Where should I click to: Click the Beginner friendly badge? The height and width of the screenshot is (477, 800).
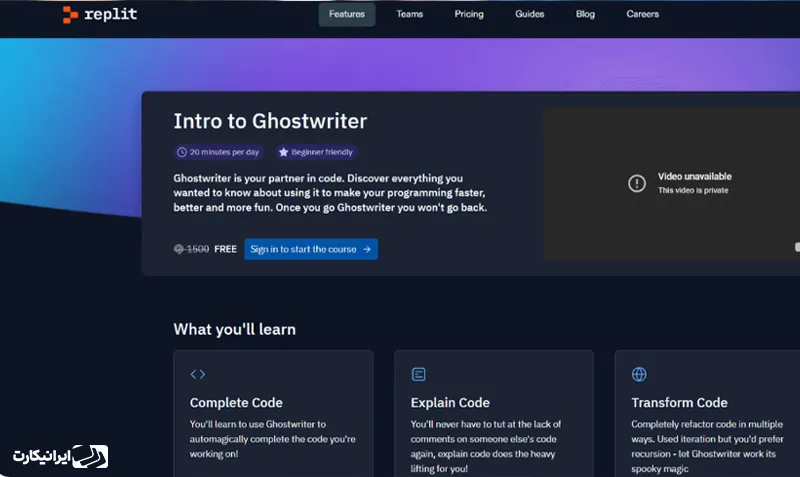316,152
